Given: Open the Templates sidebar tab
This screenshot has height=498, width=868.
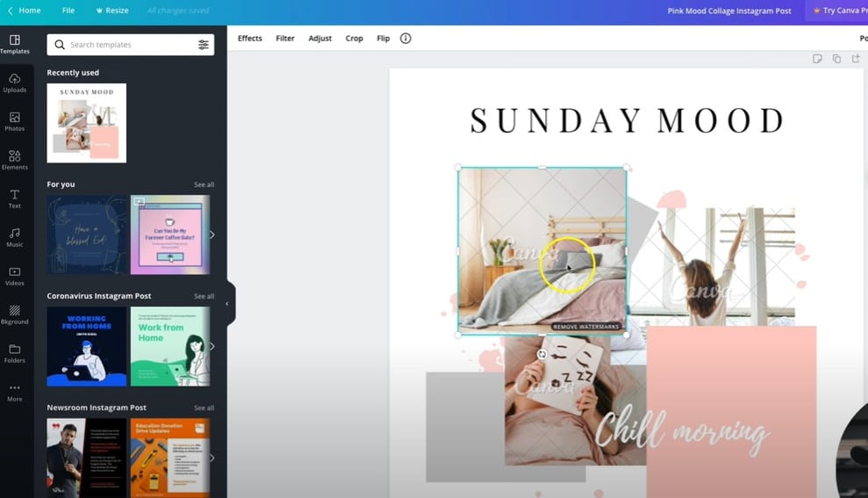Looking at the screenshot, I should click(15, 44).
